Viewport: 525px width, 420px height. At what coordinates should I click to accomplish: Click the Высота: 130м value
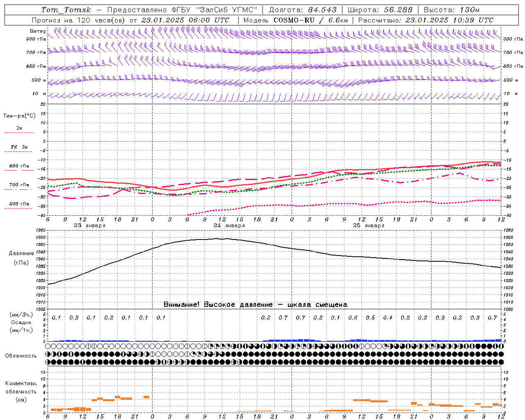coord(452,10)
